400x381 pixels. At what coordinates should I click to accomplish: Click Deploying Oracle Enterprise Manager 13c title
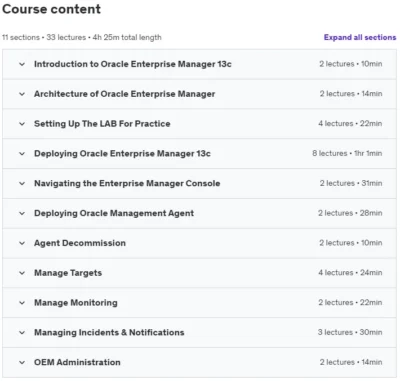click(x=122, y=154)
